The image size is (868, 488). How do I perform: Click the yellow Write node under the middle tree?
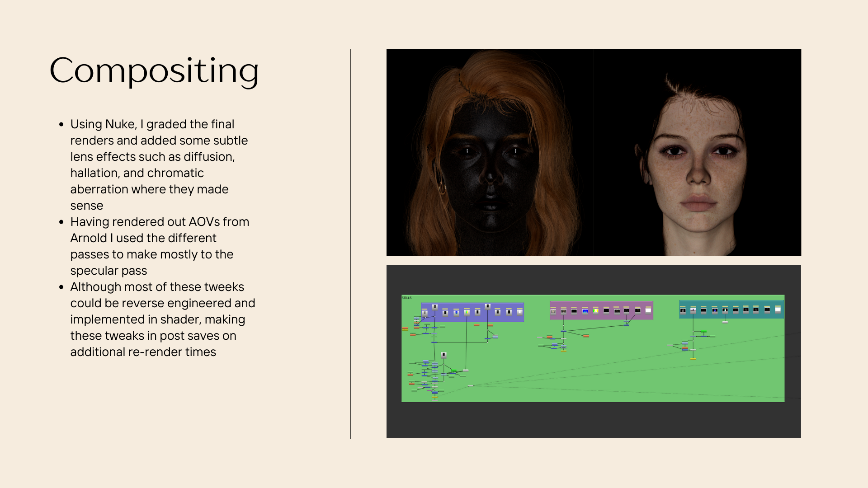pyautogui.click(x=564, y=351)
